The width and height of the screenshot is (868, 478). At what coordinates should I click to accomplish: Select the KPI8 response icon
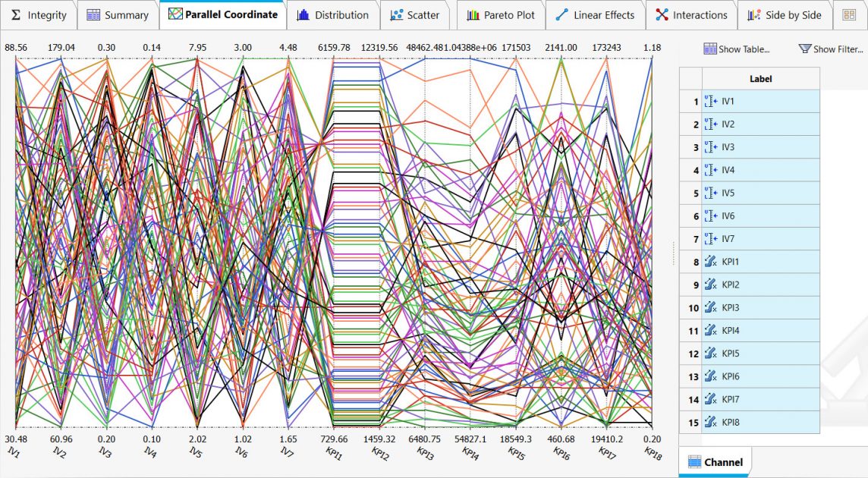point(711,423)
